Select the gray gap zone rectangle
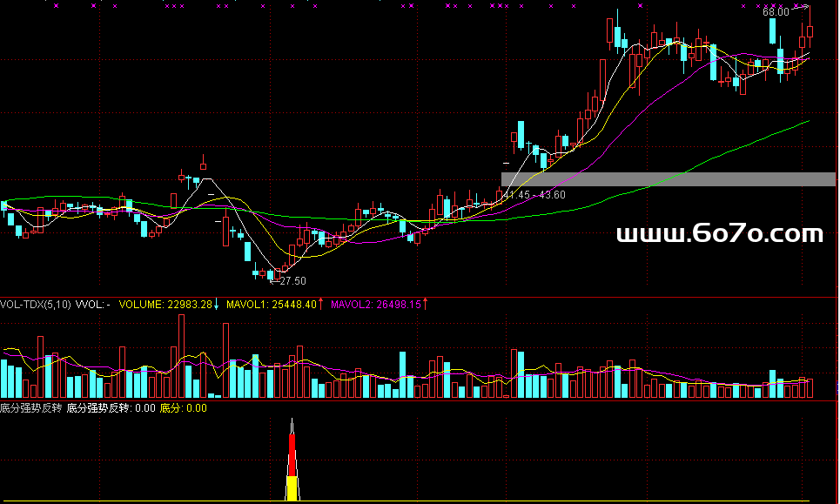 pos(668,179)
